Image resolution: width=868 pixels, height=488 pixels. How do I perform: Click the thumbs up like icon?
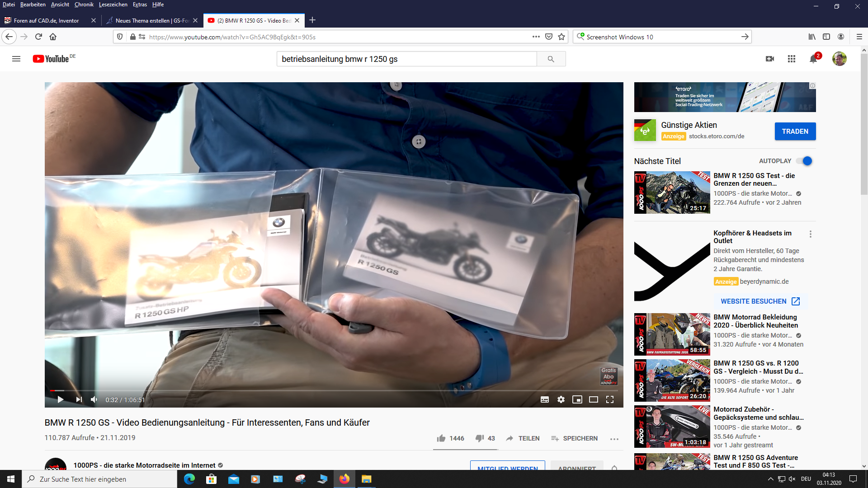(441, 438)
